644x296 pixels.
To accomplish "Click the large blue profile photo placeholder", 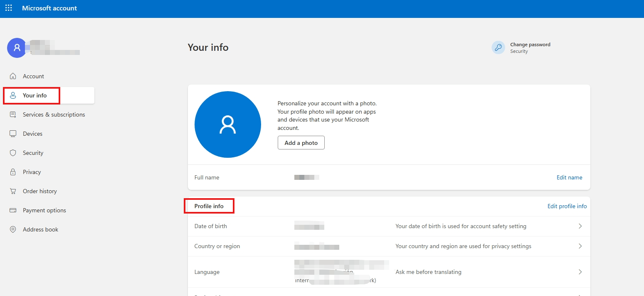I will [x=228, y=124].
